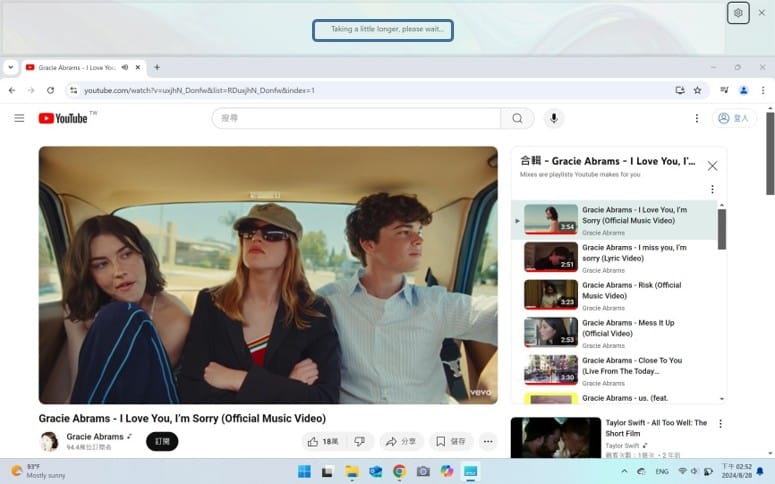Play 'Risk (Official Music Video)' playlist item

(614, 295)
